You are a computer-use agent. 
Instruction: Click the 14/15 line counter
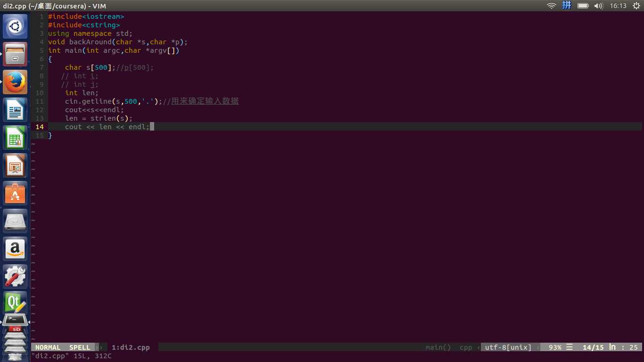coord(593,347)
